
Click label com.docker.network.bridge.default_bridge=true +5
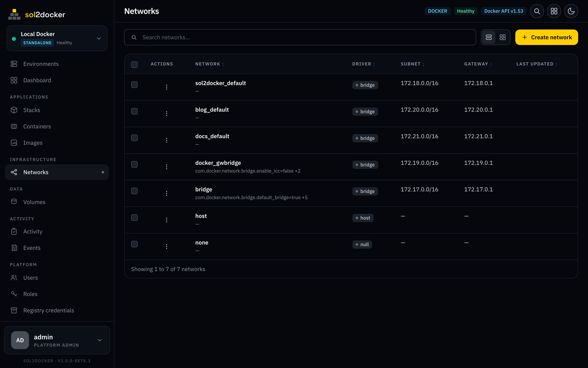(x=251, y=198)
